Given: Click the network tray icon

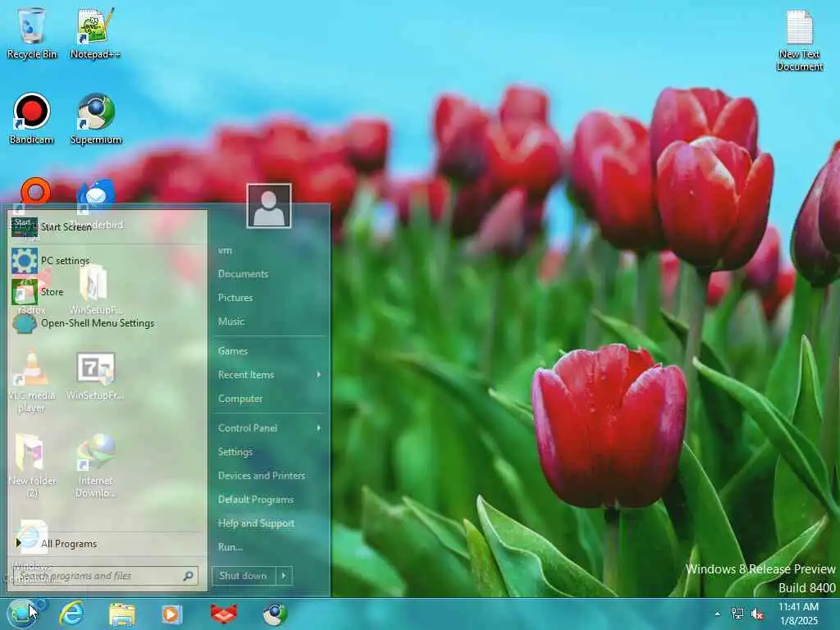Looking at the screenshot, I should coord(737,614).
